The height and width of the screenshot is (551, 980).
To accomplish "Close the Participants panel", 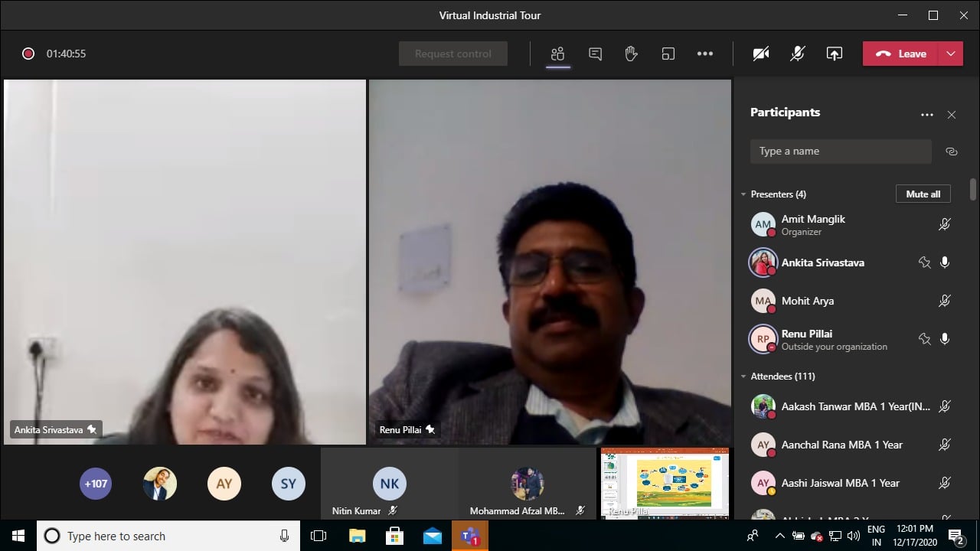I will (952, 115).
